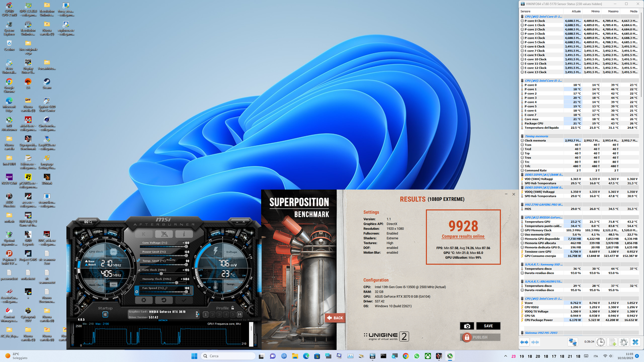
Task: Open the Windows Start menu
Action: [194, 355]
